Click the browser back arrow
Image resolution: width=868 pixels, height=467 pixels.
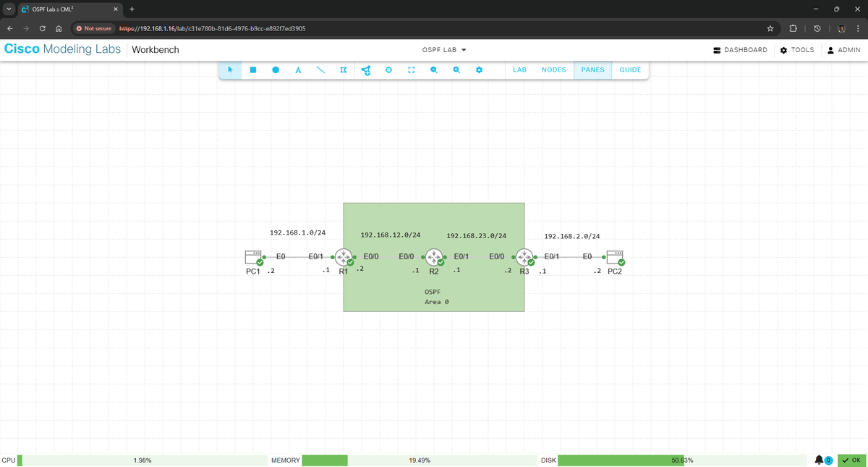(11, 28)
